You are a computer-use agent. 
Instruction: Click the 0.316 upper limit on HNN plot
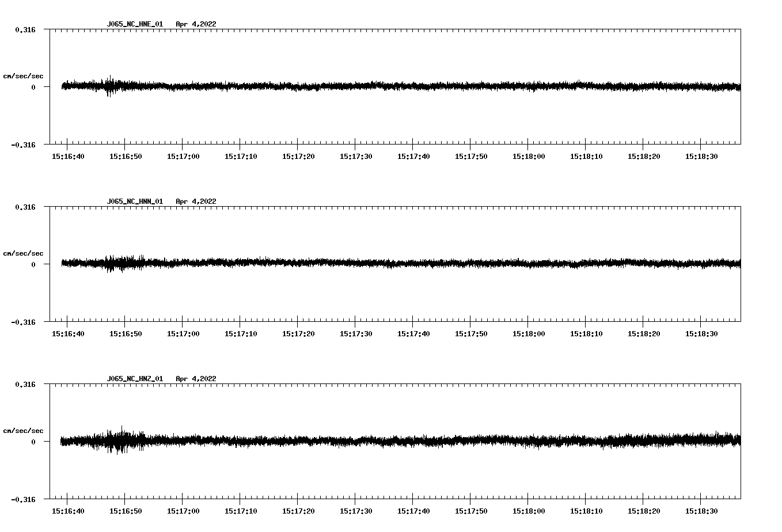[25, 207]
